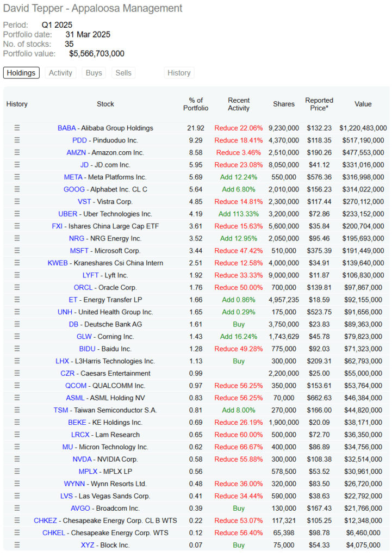Open history icon for ORCL row
The width and height of the screenshot is (392, 557).
pos(17,287)
